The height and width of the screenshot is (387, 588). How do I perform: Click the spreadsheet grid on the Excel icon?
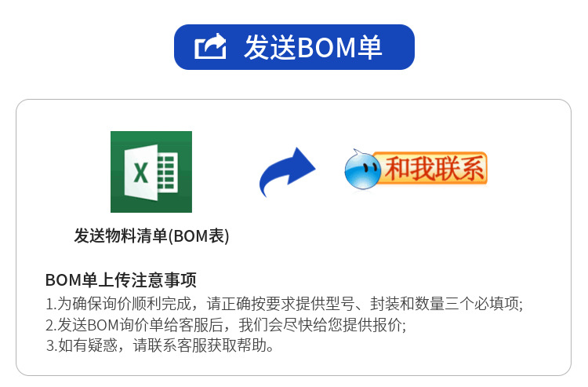tap(168, 173)
